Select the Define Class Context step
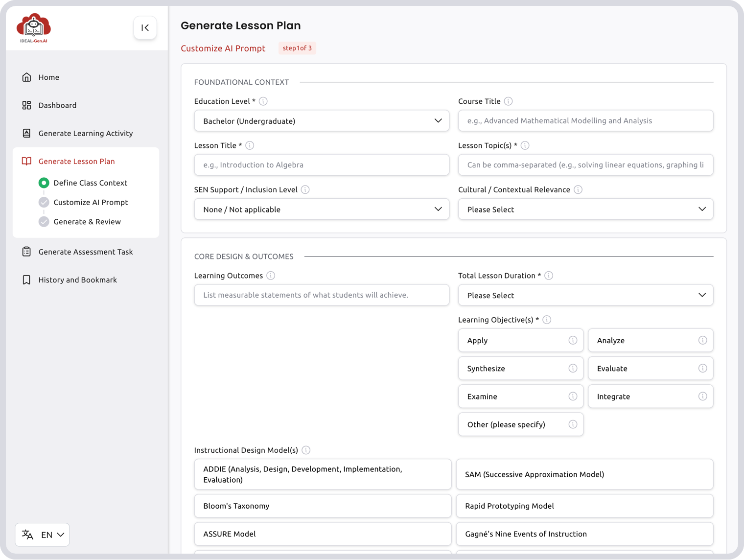The image size is (744, 560). (x=83, y=183)
